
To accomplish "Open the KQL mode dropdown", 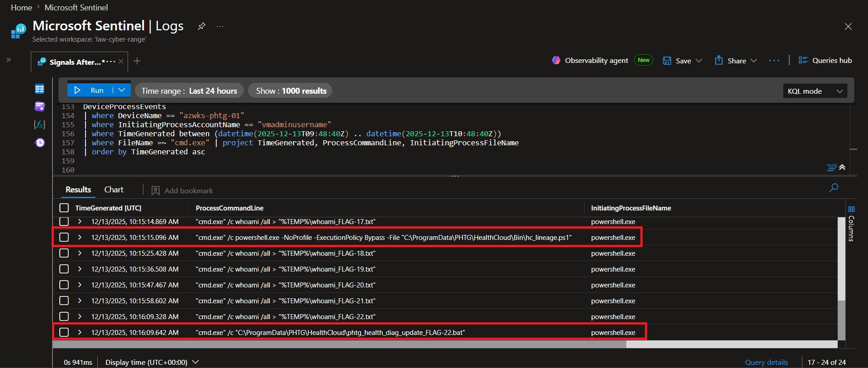I will pyautogui.click(x=815, y=91).
